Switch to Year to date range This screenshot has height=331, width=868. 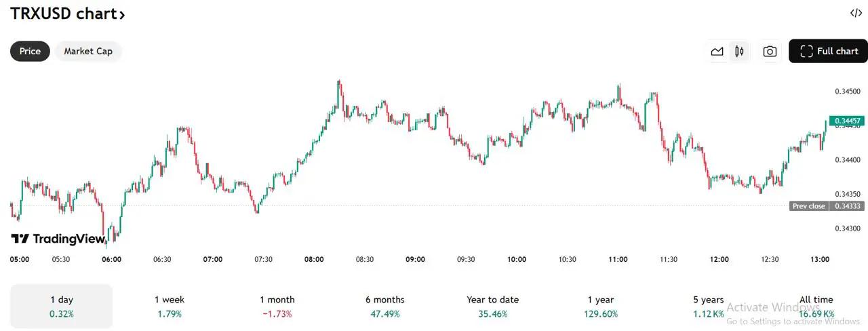(492, 306)
